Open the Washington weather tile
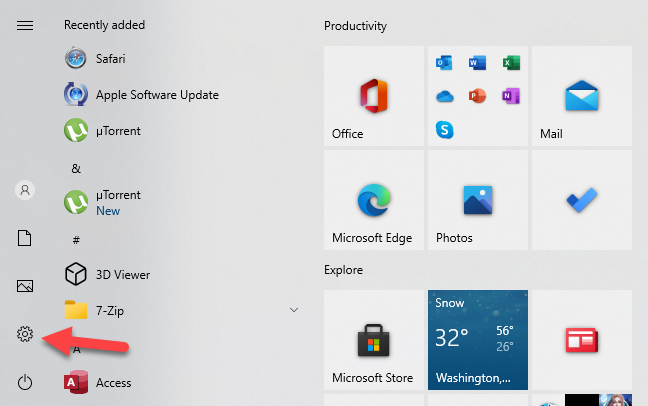The image size is (648, 406). click(x=477, y=341)
